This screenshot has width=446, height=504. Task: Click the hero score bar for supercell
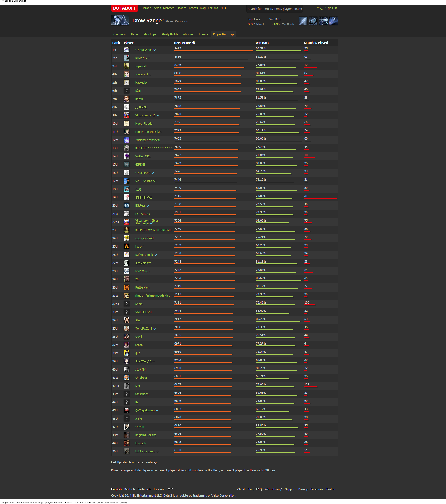209,67
